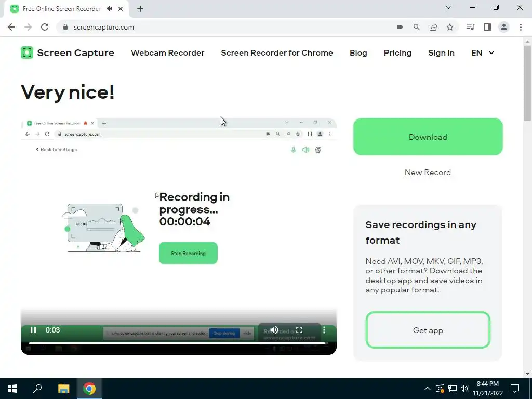Image resolution: width=532 pixels, height=399 pixels.
Task: Expand the EN language dropdown
Action: pos(483,53)
